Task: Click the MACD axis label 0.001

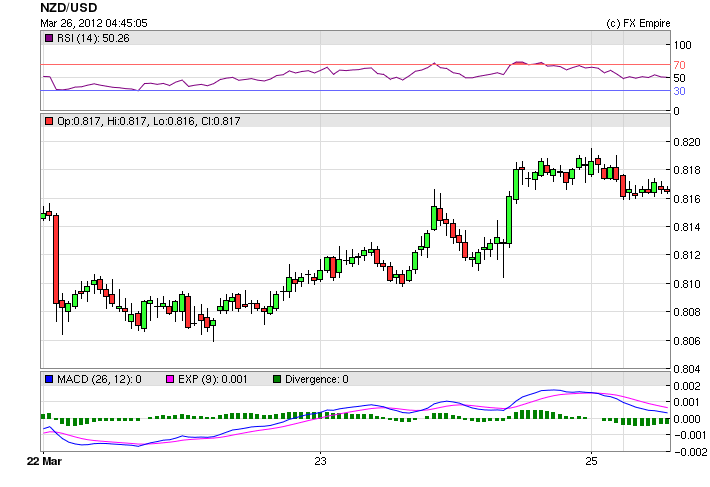Action: coord(687,402)
